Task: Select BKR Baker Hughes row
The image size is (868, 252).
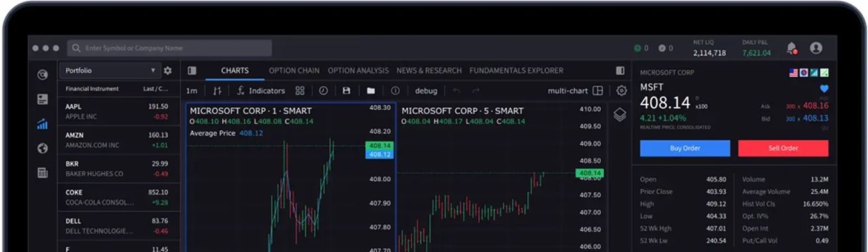Action: pos(118,169)
